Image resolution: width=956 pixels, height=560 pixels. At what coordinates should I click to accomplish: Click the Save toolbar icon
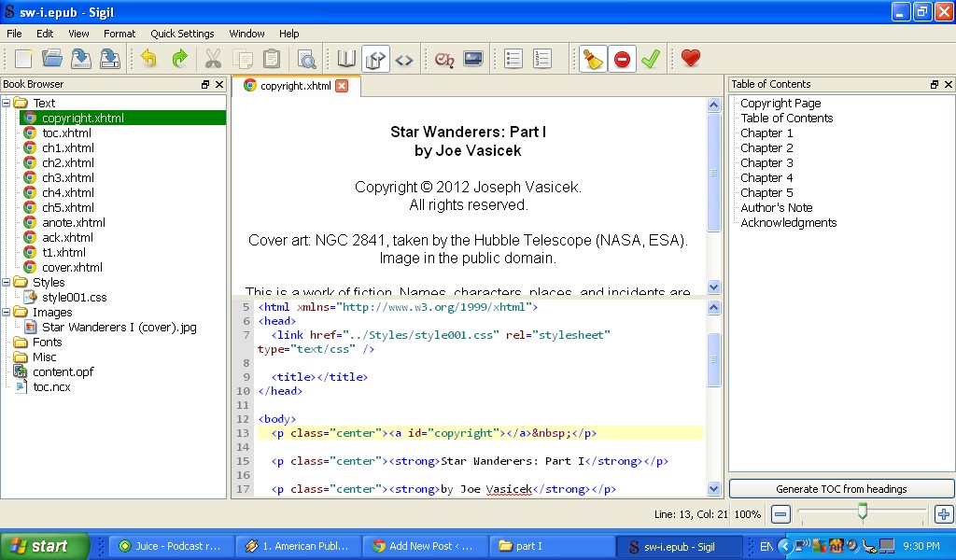click(81, 59)
